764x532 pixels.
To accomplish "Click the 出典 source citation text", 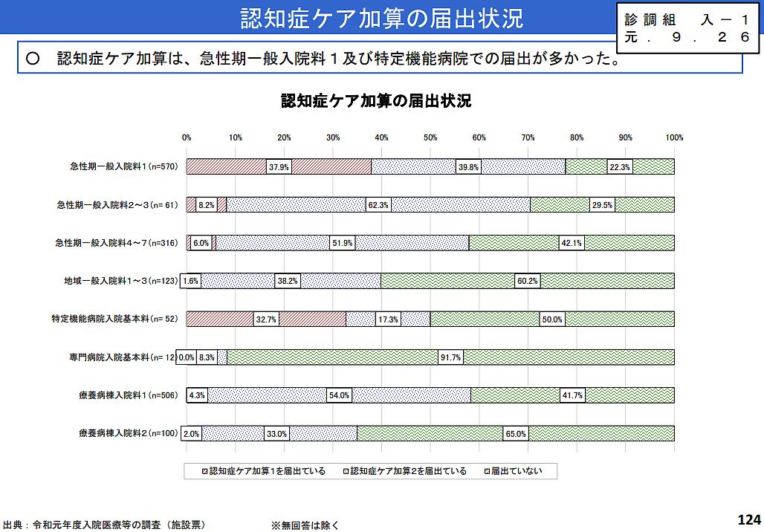I will point(104,525).
